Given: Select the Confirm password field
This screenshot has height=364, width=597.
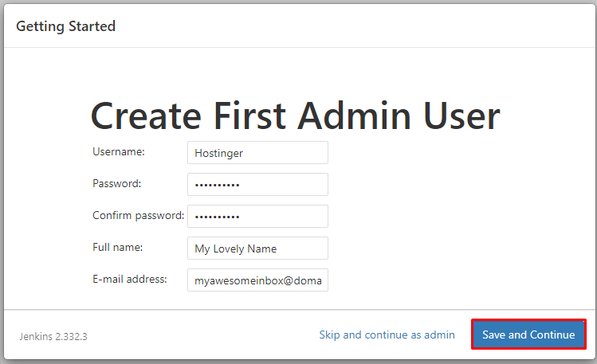Looking at the screenshot, I should pyautogui.click(x=257, y=217).
